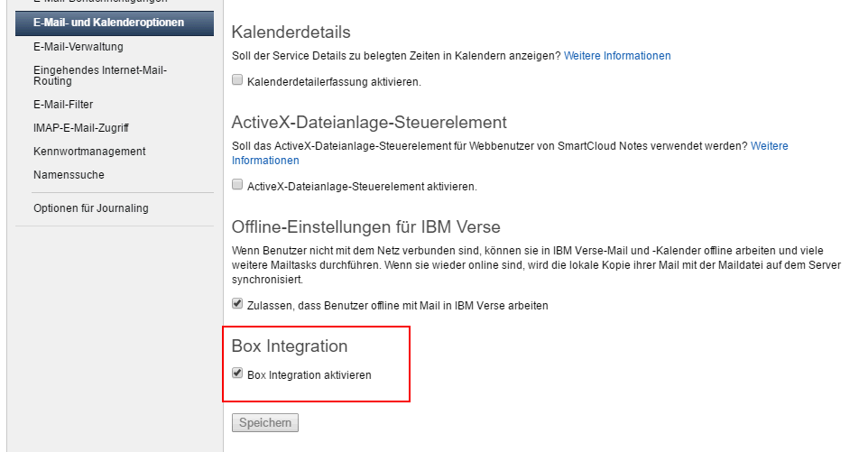This screenshot has height=452, width=868.
Task: Uncheck offline Mail in IBM Verse option
Action: point(237,303)
